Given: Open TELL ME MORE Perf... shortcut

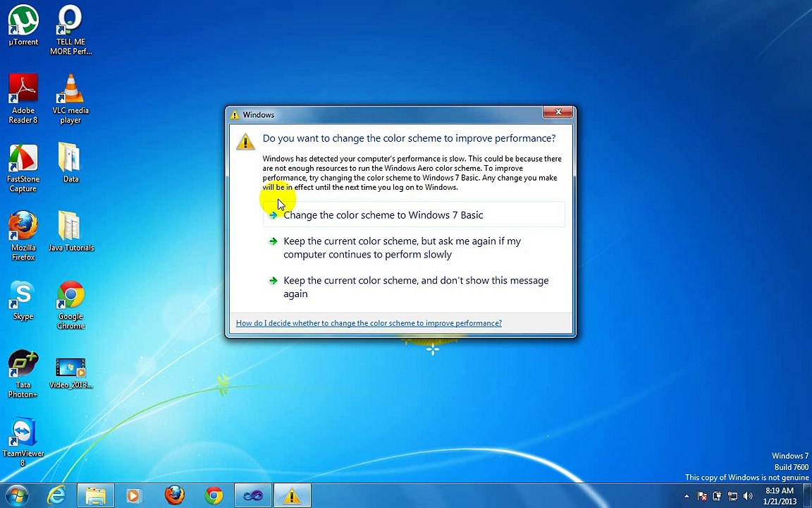Looking at the screenshot, I should tap(70, 29).
